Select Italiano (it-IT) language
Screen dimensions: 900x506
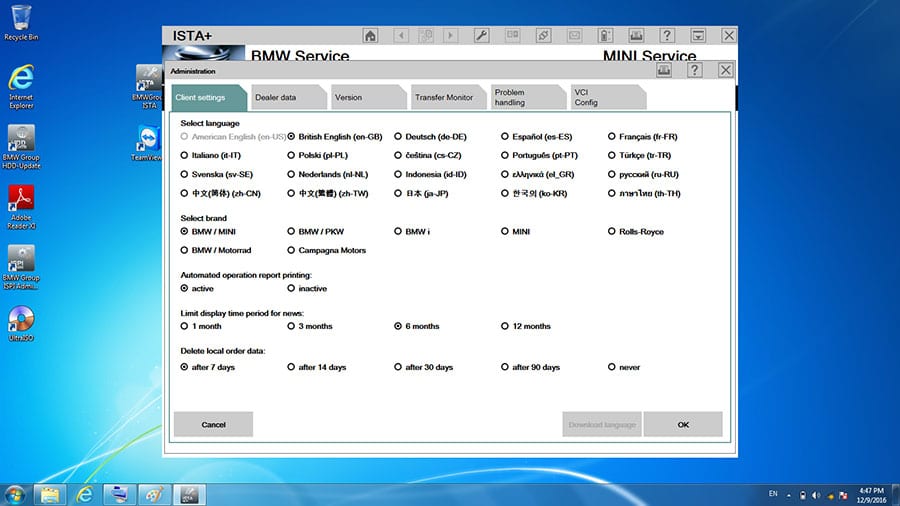[211, 155]
